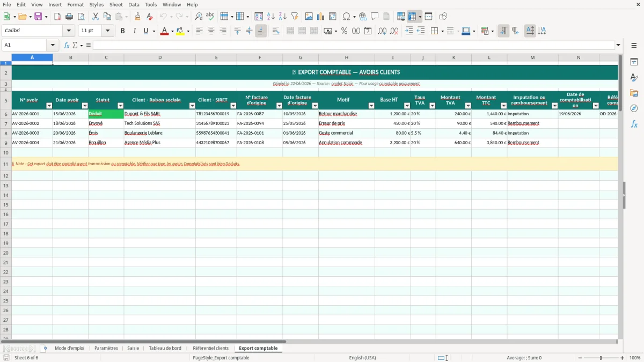644x362 pixels.
Task: Select column D header
Action: tap(160, 57)
